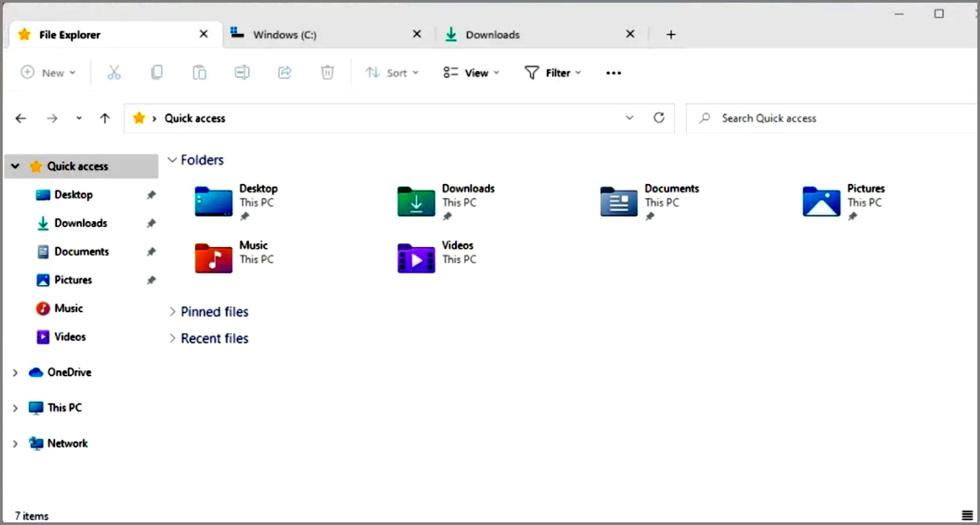Screen dimensions: 980x525
Task: Select the Rename icon
Action: point(242,72)
